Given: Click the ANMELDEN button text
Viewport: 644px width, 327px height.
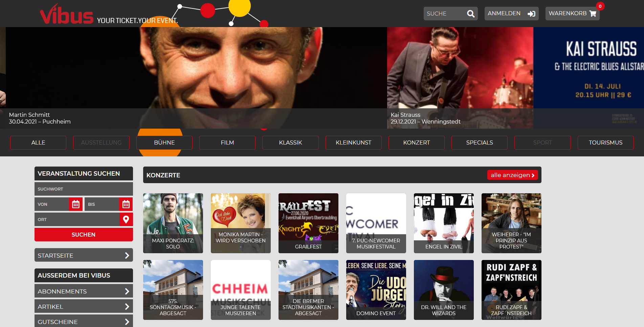Looking at the screenshot, I should pos(504,13).
